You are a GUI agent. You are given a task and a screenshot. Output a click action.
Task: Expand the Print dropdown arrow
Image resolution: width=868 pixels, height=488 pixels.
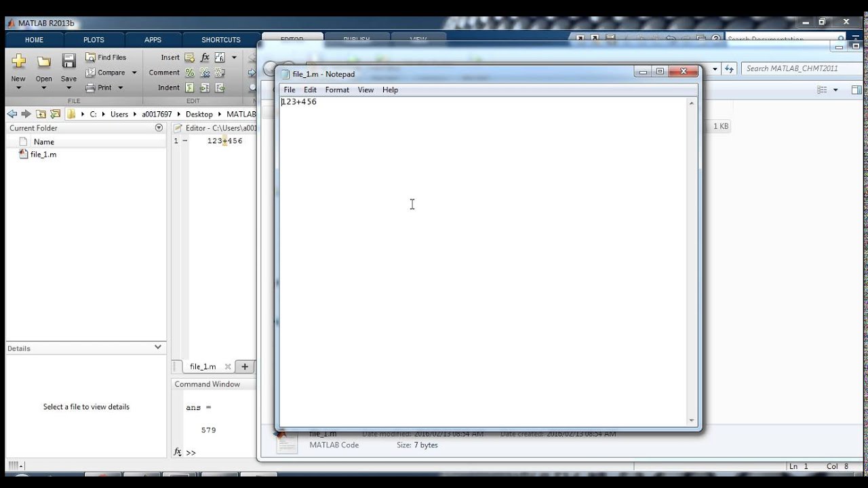pyautogui.click(x=121, y=87)
